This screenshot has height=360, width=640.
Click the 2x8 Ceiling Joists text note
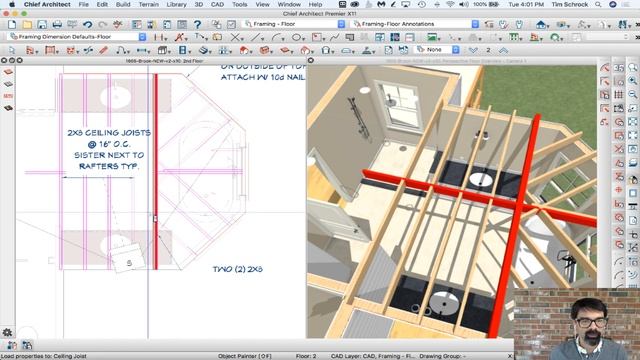(109, 149)
